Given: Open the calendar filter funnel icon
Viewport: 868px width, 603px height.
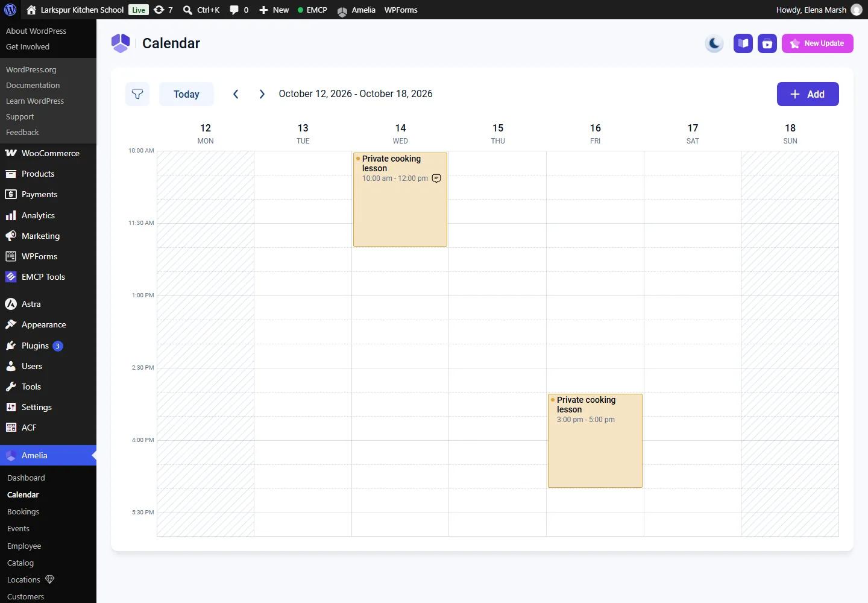Looking at the screenshot, I should pos(137,94).
